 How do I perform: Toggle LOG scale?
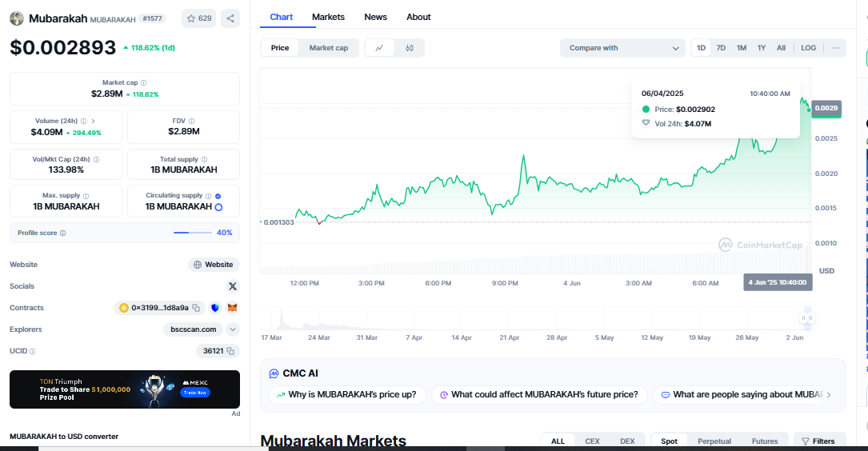click(808, 48)
